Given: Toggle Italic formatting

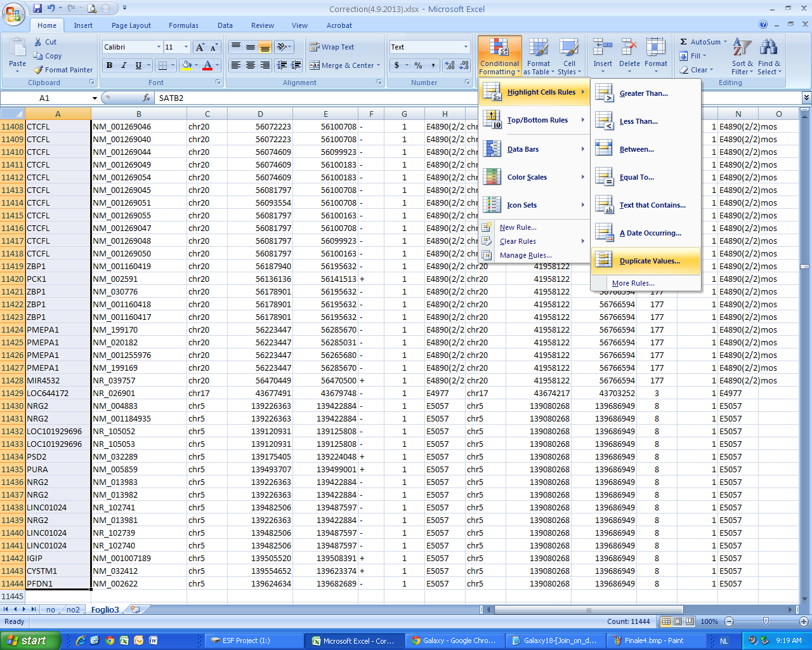Looking at the screenshot, I should point(124,65).
